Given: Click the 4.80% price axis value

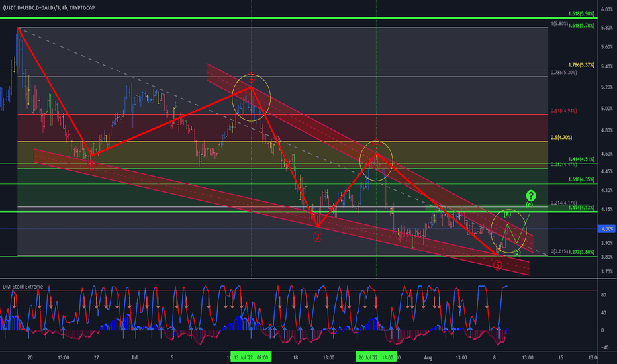Looking at the screenshot, I should (607, 130).
